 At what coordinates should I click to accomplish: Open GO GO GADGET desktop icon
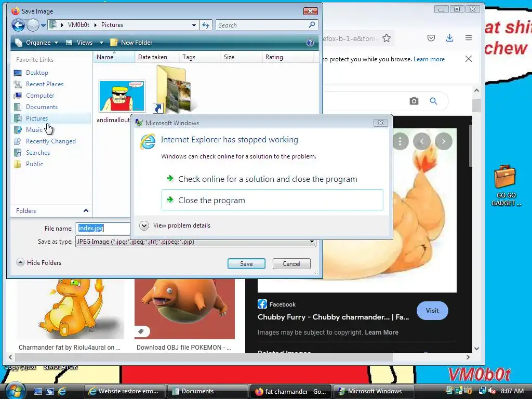pyautogui.click(x=505, y=185)
